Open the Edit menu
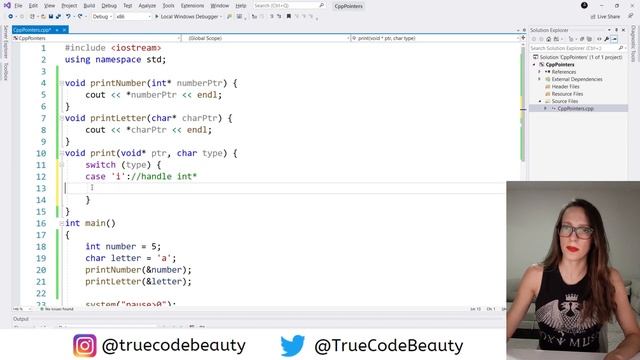 click(x=33, y=6)
